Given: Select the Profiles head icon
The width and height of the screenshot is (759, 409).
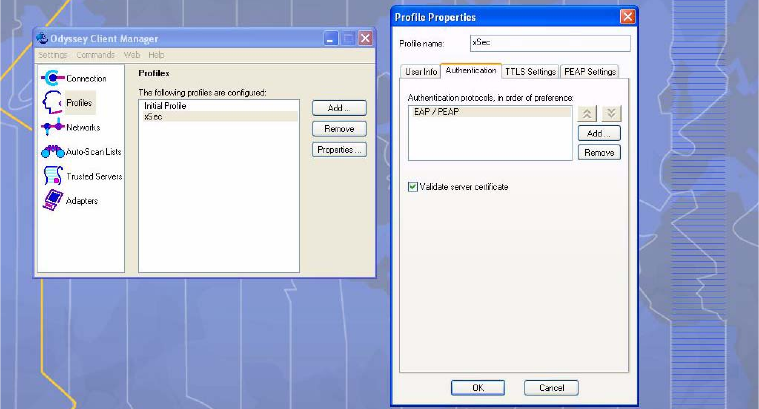Looking at the screenshot, I should 52,102.
